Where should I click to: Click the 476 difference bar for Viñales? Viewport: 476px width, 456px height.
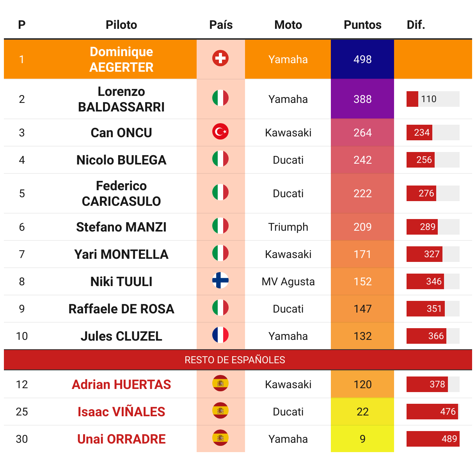point(433,412)
